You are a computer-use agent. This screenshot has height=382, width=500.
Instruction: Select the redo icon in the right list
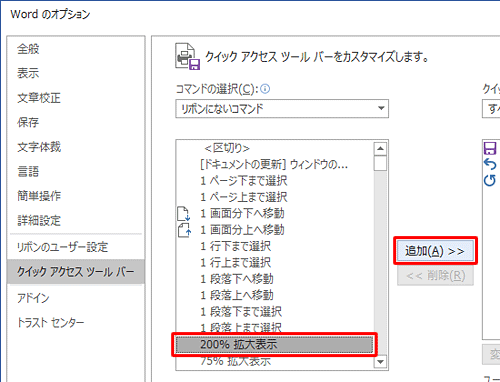pos(490,180)
